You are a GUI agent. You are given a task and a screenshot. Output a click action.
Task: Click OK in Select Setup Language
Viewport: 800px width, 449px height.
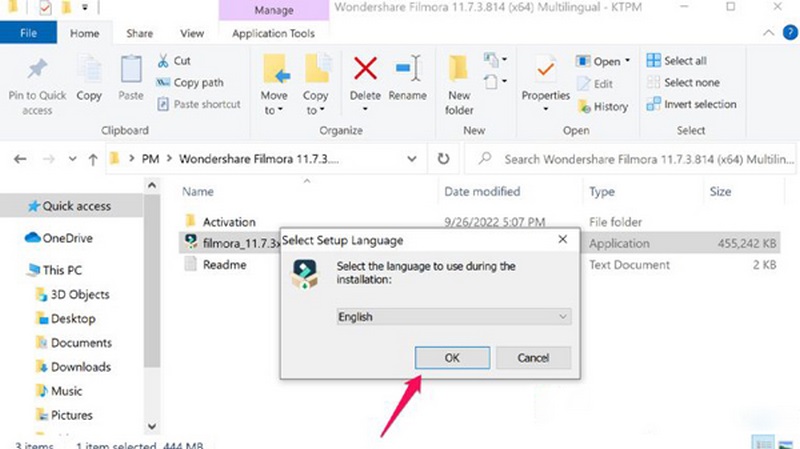pos(452,358)
